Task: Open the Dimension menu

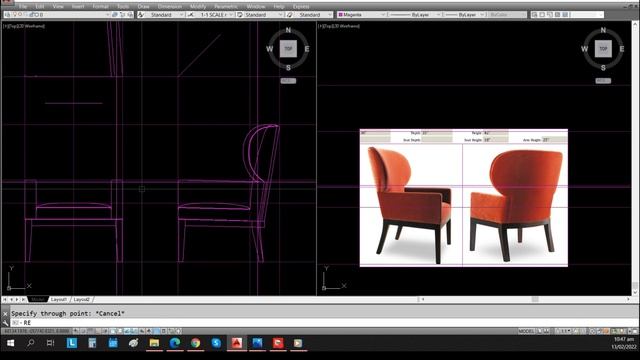Action: [x=170, y=7]
